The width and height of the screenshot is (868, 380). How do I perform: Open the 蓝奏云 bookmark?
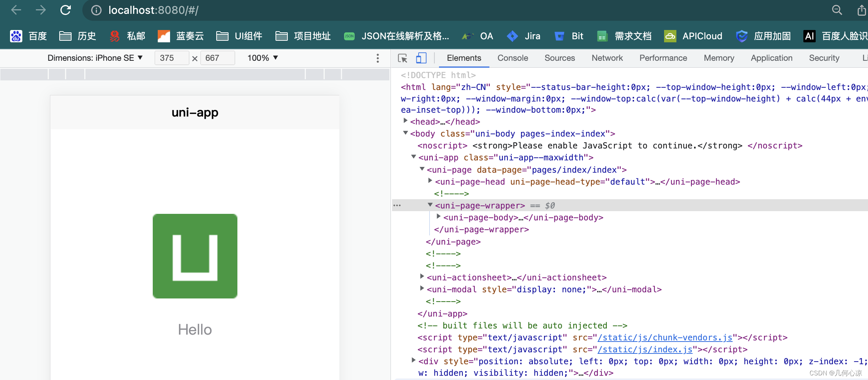click(181, 36)
